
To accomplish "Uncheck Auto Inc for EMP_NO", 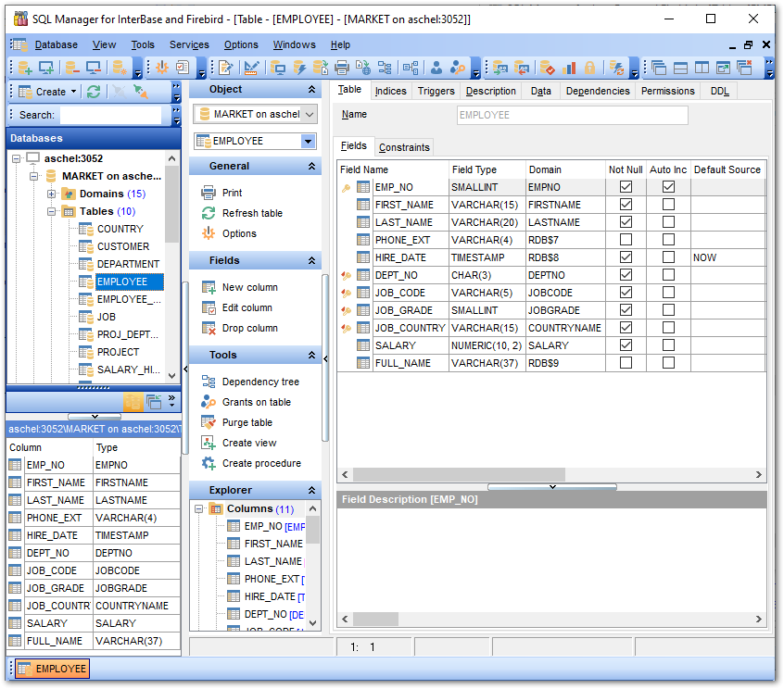I will click(668, 187).
